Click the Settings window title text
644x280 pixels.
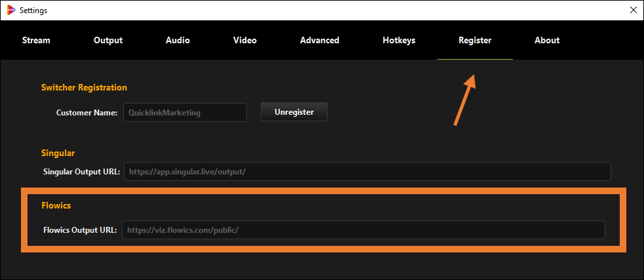pyautogui.click(x=33, y=10)
